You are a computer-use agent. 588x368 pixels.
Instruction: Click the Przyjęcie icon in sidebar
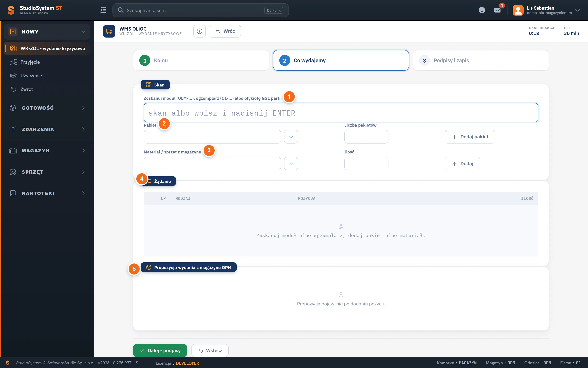click(x=14, y=62)
